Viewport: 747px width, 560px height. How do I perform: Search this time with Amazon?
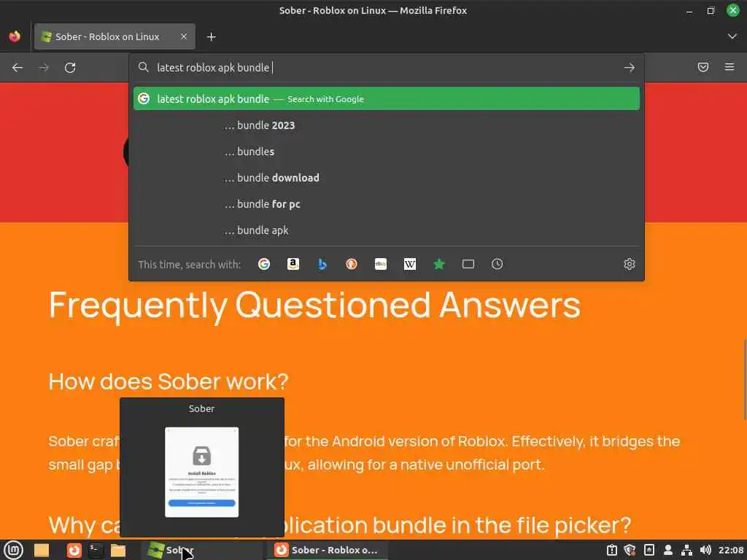(x=293, y=264)
